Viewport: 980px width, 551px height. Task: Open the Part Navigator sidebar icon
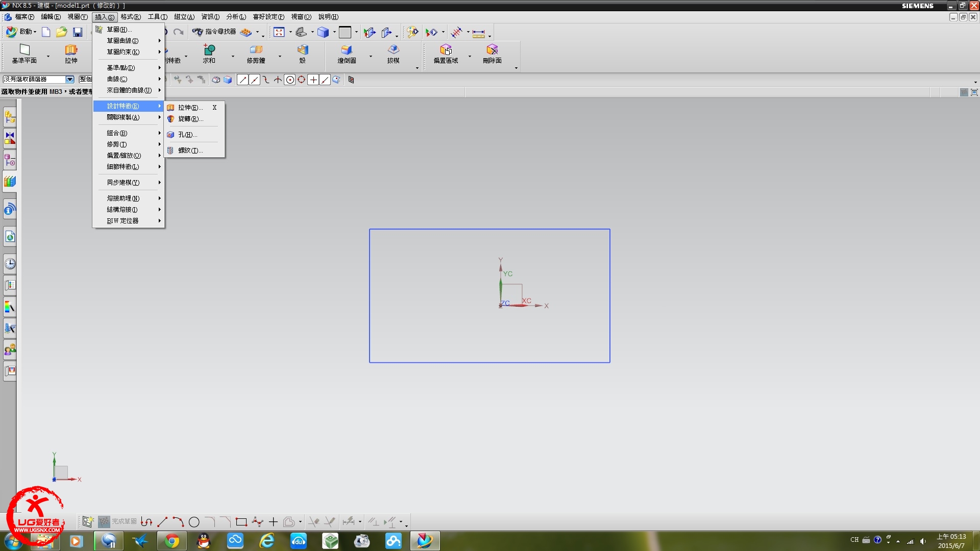10,160
